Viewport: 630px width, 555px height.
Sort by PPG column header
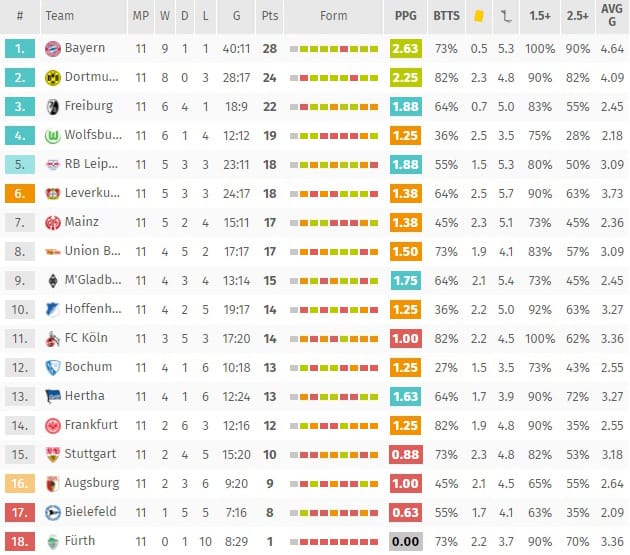pos(405,16)
